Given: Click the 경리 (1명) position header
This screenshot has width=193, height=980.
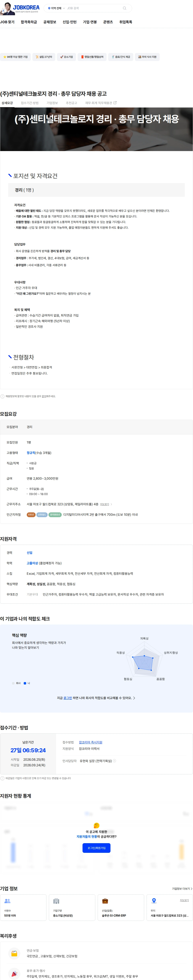Looking at the screenshot, I should coord(96,190).
